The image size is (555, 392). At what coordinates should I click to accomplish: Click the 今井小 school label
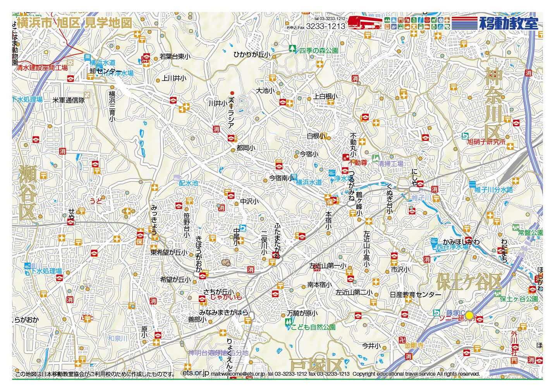tap(371, 346)
